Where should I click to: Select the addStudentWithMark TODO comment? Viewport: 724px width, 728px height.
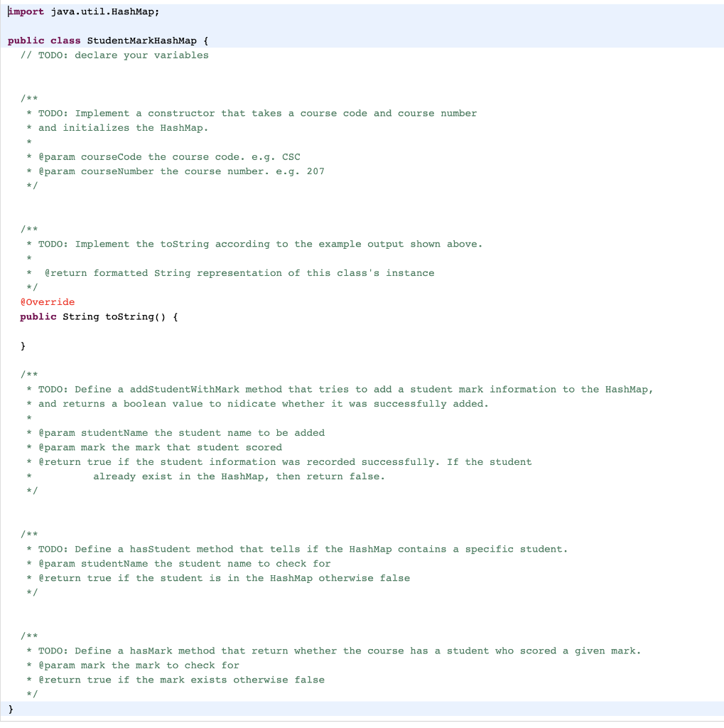334,389
